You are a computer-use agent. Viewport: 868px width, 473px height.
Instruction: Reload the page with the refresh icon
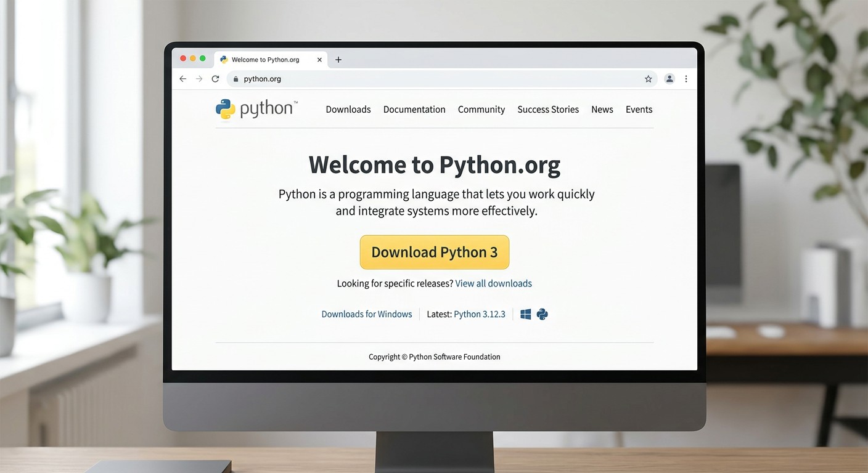215,79
